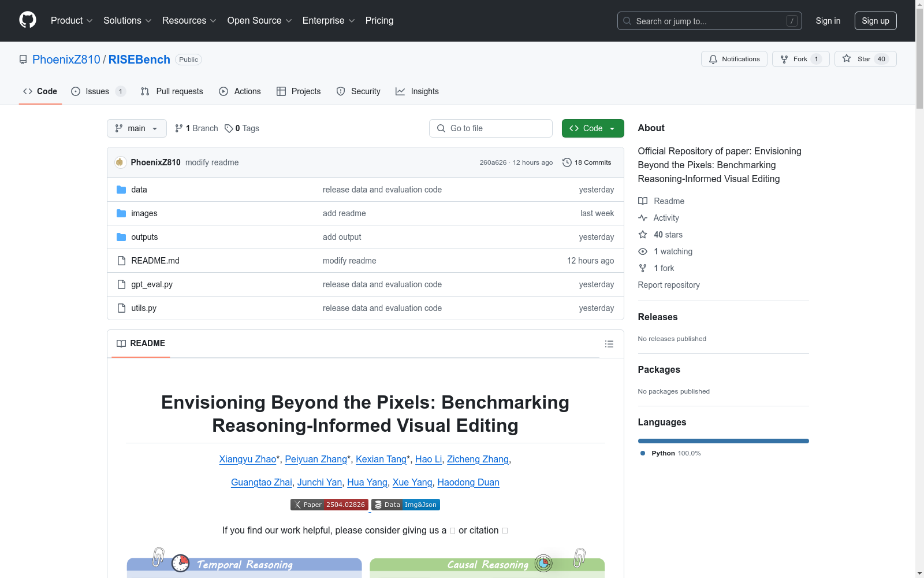Click the Sign up button
This screenshot has width=924, height=578.
875,21
